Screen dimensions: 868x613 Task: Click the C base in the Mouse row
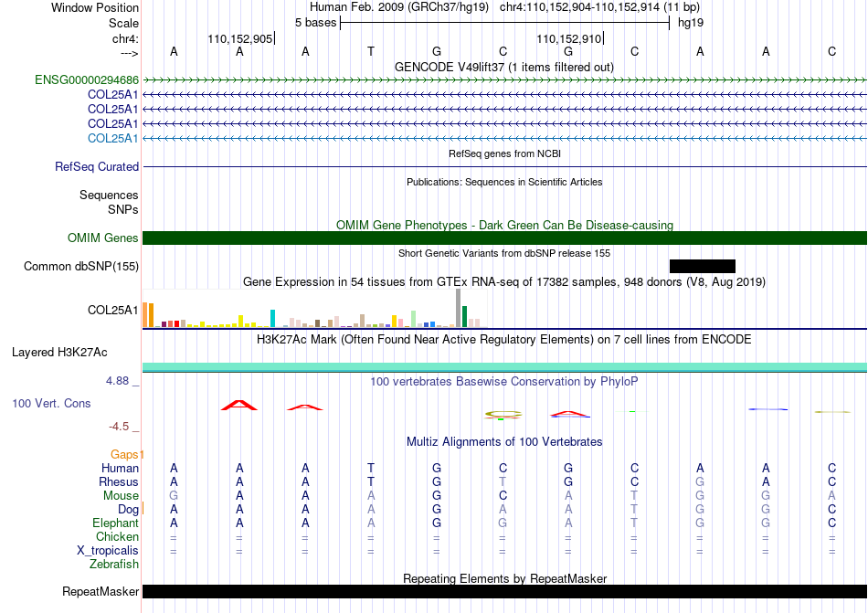(x=503, y=496)
